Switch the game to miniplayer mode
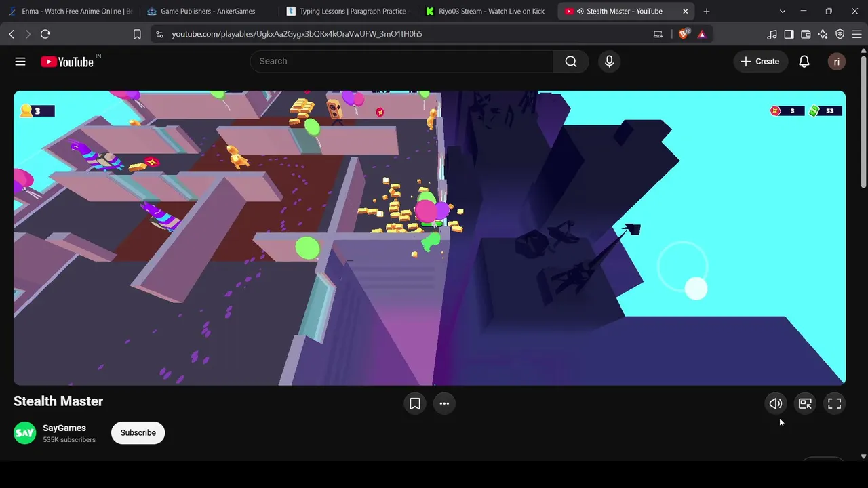This screenshot has width=868, height=488. click(805, 404)
